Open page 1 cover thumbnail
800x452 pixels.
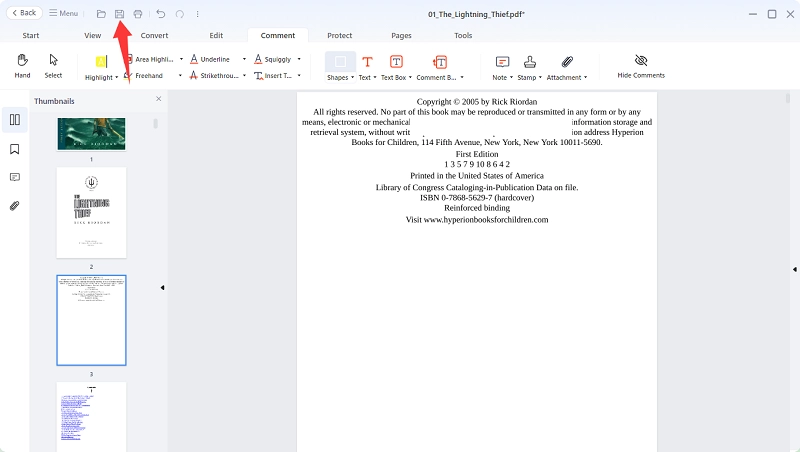tap(91, 134)
